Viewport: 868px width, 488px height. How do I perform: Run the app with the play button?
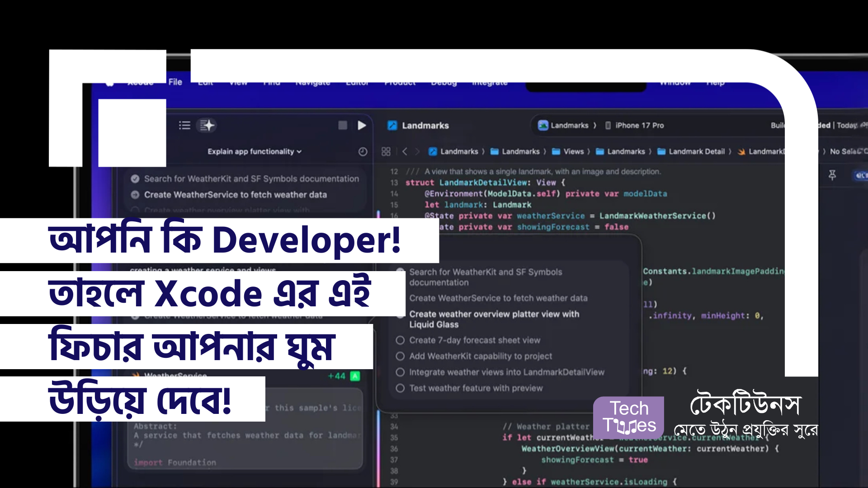click(x=362, y=125)
